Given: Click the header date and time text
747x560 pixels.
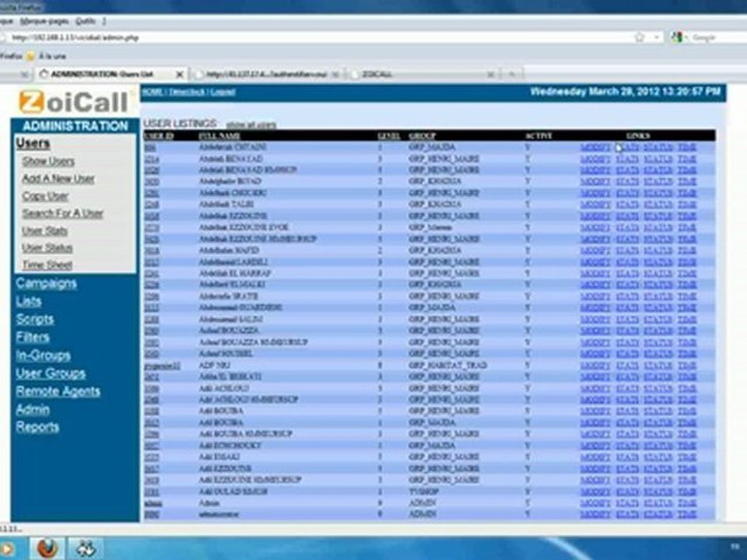Looking at the screenshot, I should (x=625, y=92).
